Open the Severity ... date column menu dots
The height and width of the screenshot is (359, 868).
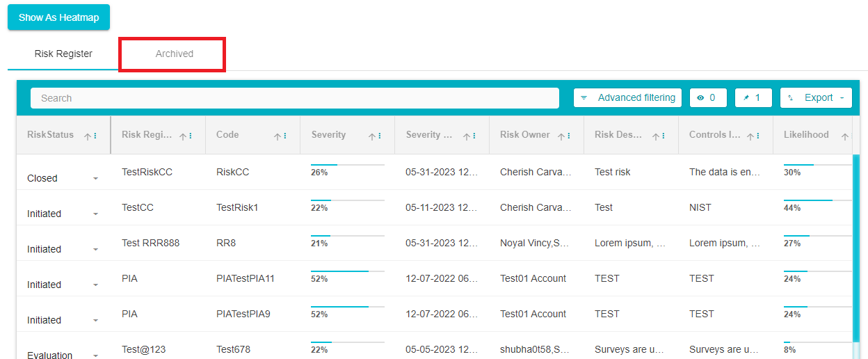[x=474, y=136]
